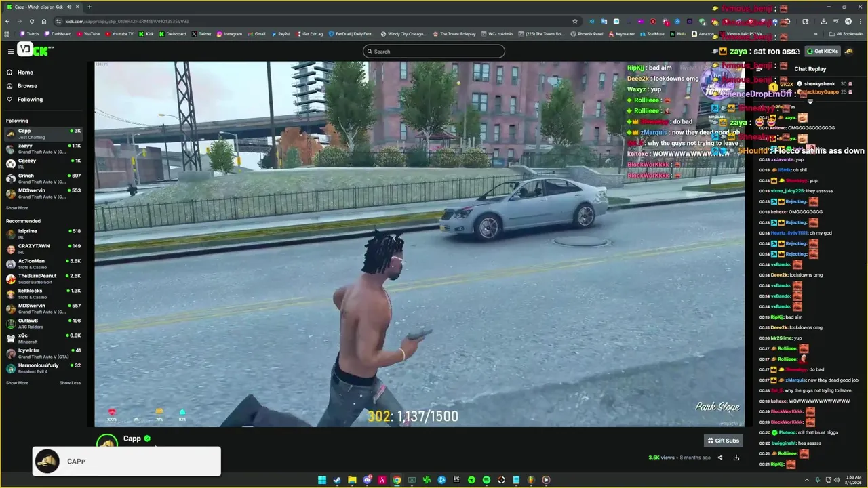Open the Windows Start menu

click(322, 480)
